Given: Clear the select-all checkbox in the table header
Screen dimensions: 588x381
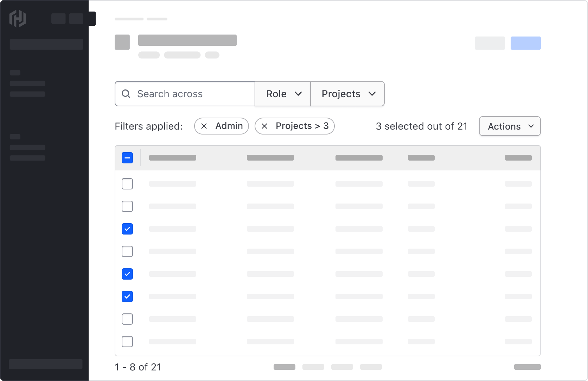Looking at the screenshot, I should (127, 158).
